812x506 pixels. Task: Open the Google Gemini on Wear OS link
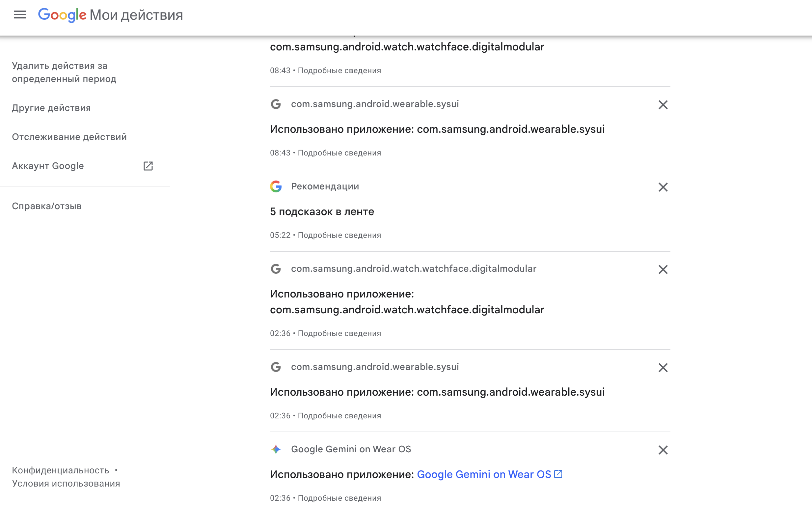484,474
